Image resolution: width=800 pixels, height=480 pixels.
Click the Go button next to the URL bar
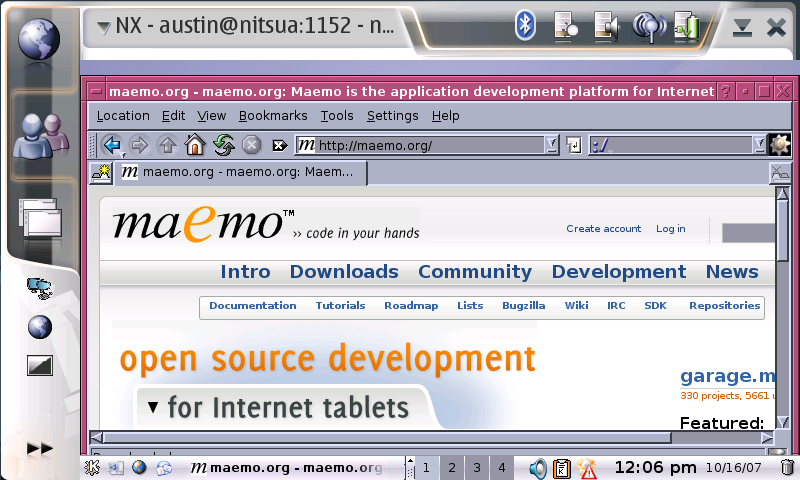(x=574, y=146)
